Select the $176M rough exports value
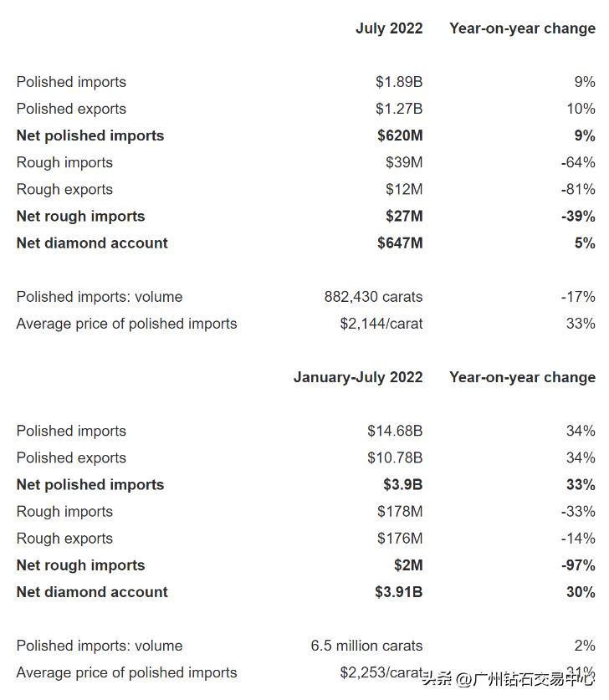The height and width of the screenshot is (700, 609). click(400, 538)
